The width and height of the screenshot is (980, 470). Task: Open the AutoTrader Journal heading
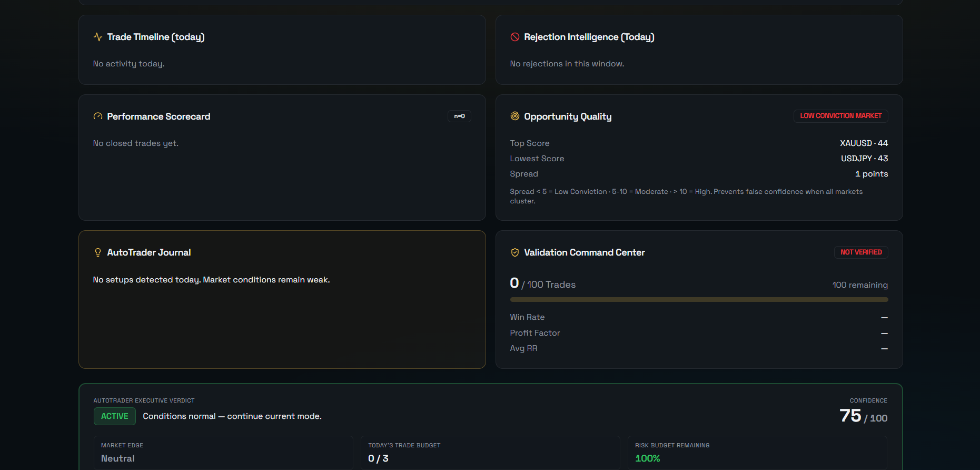(149, 252)
